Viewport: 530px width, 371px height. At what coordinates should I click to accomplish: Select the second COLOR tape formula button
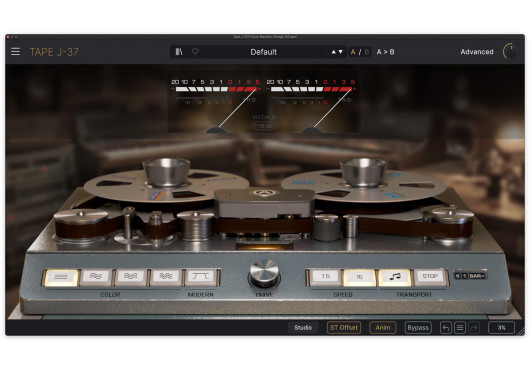(96, 277)
